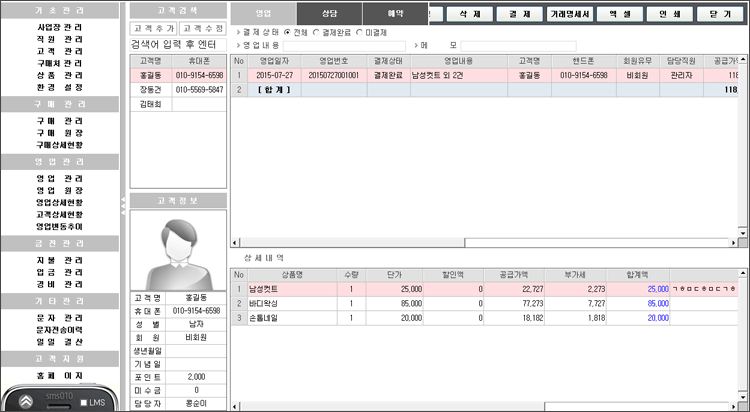Click the 인쇄 print button
Viewport: 750px width, 412px height.
click(669, 16)
